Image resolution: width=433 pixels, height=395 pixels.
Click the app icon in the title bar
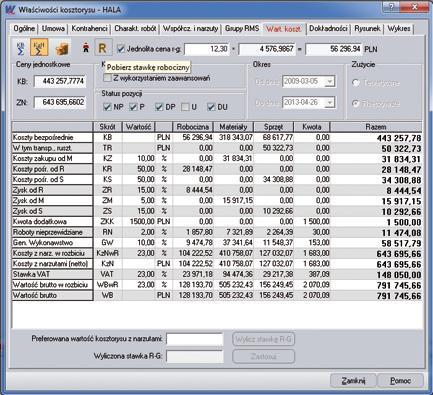tap(11, 9)
